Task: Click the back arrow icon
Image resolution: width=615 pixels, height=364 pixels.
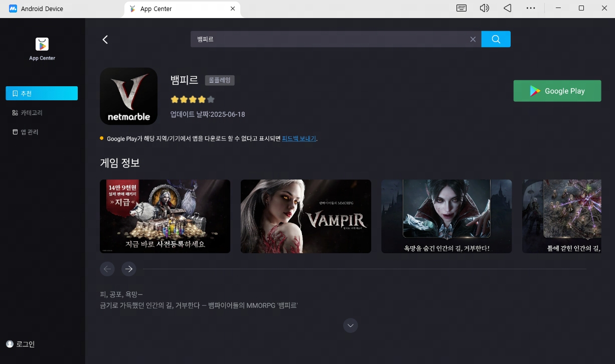Action: [x=105, y=40]
